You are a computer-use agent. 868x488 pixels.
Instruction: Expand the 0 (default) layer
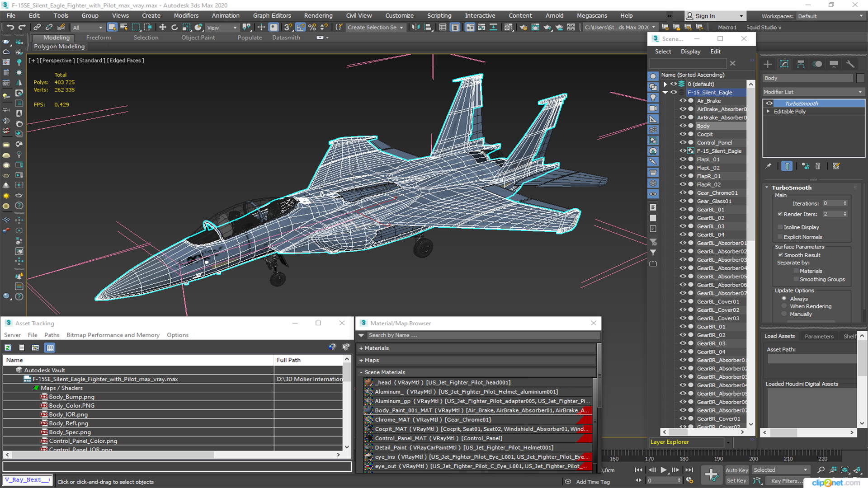pyautogui.click(x=665, y=84)
